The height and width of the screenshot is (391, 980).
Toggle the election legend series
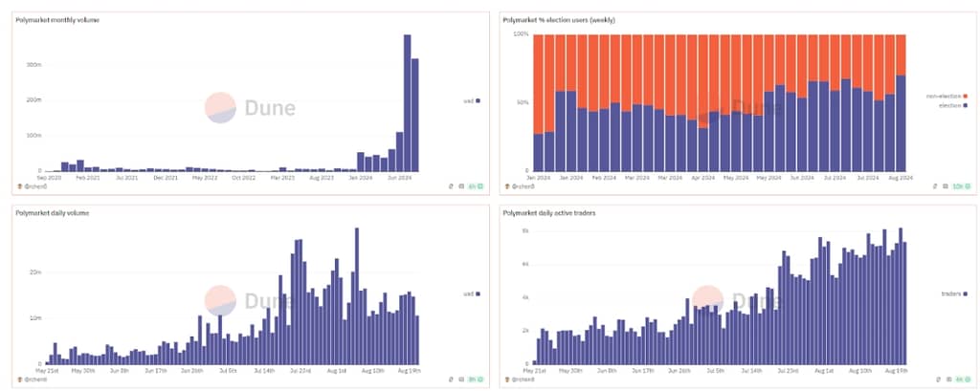click(954, 105)
